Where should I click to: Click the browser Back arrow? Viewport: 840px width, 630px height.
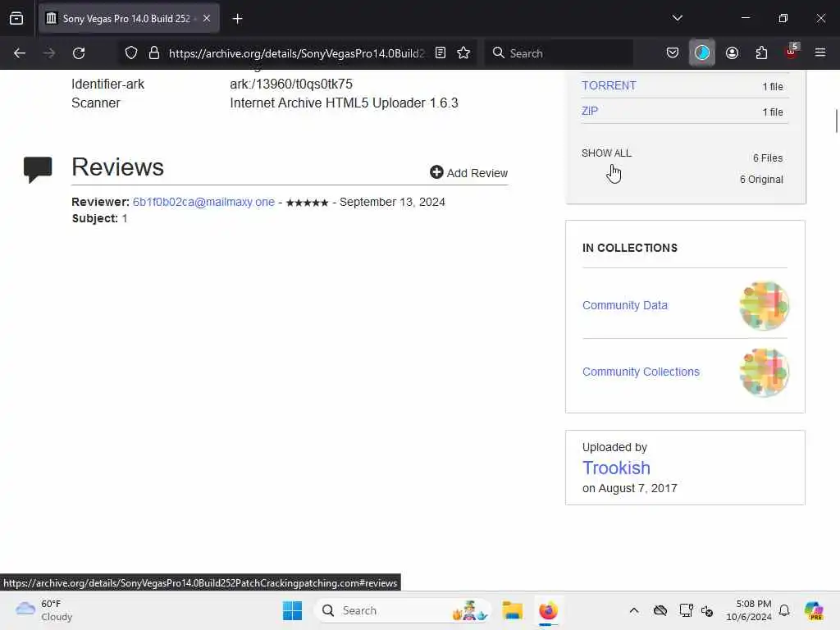click(x=20, y=53)
